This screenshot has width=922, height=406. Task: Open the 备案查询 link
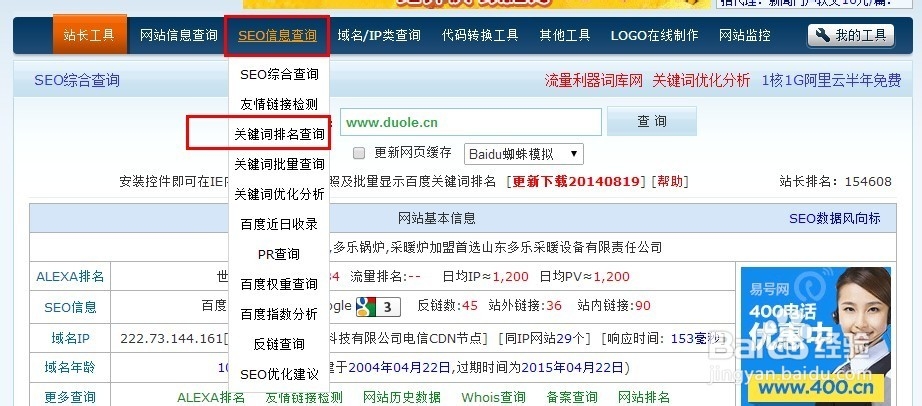click(572, 398)
